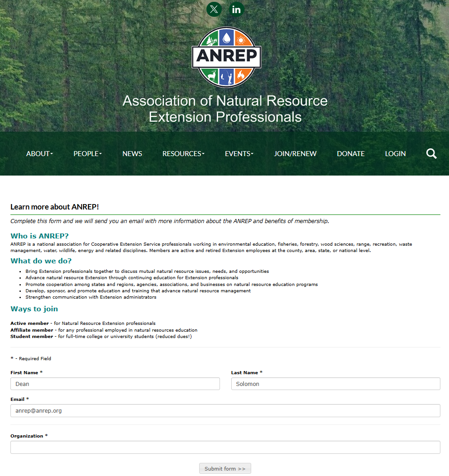The height and width of the screenshot is (476, 449).
Task: Expand the Resources dropdown menu
Action: pos(183,153)
